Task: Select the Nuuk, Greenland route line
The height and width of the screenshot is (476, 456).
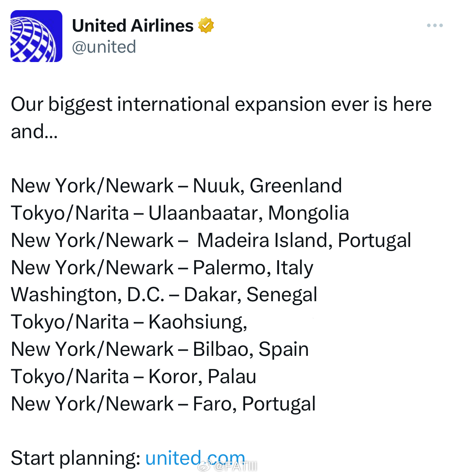Action: coord(176,186)
